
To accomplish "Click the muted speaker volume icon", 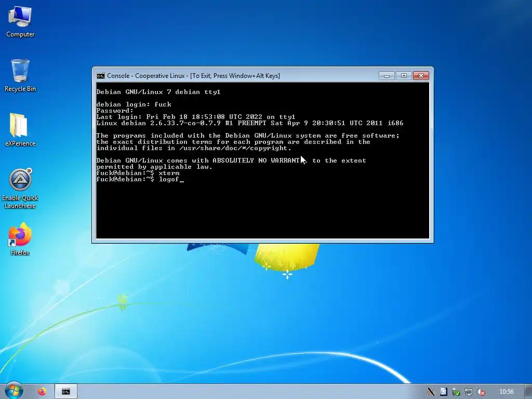I will click(x=481, y=392).
